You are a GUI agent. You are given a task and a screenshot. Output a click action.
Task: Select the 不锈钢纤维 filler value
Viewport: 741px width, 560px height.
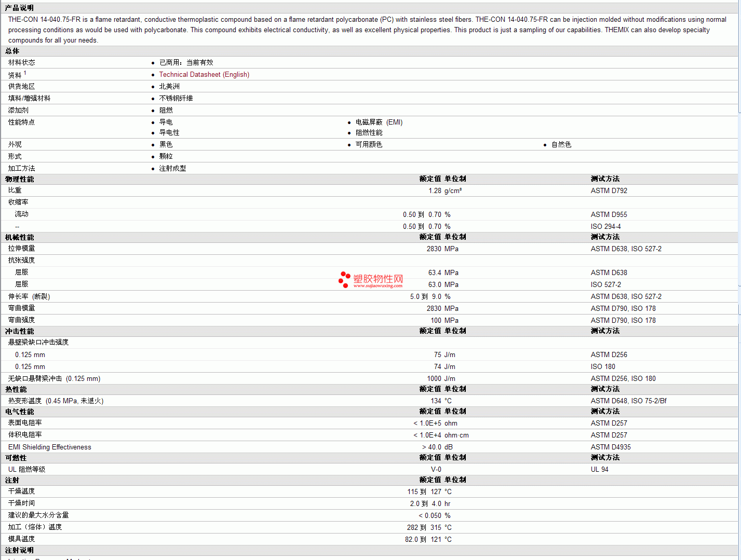coord(176,98)
